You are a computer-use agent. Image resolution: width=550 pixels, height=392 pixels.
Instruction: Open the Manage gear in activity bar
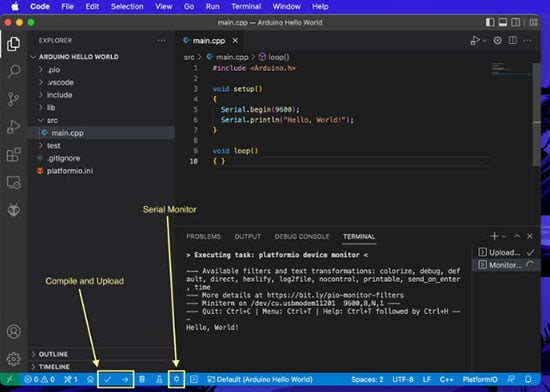[x=14, y=359]
